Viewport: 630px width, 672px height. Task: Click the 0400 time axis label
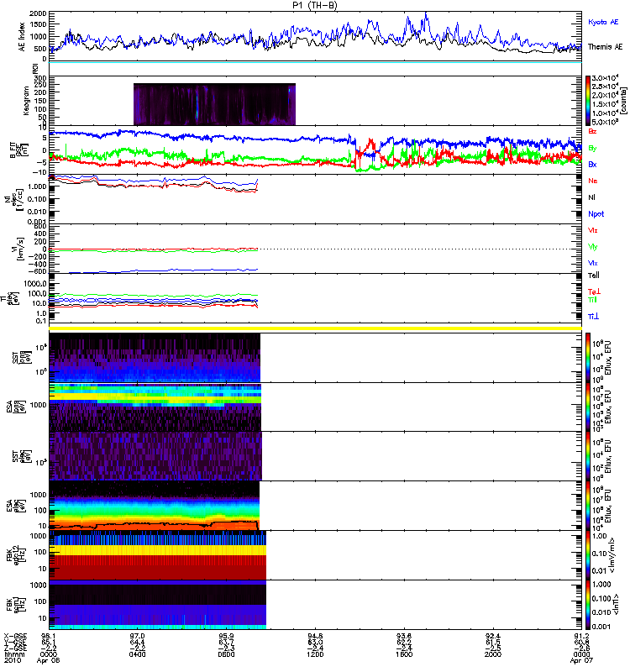pos(137,654)
